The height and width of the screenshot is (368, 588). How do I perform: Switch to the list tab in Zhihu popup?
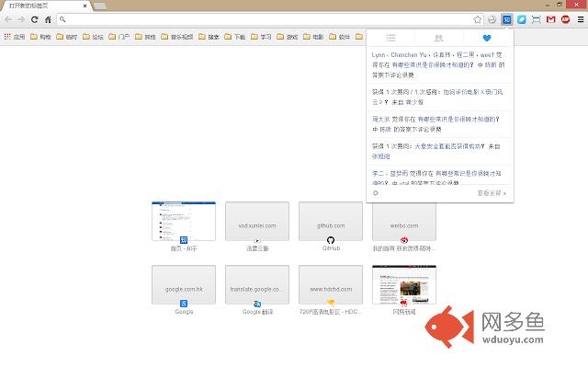[x=390, y=38]
